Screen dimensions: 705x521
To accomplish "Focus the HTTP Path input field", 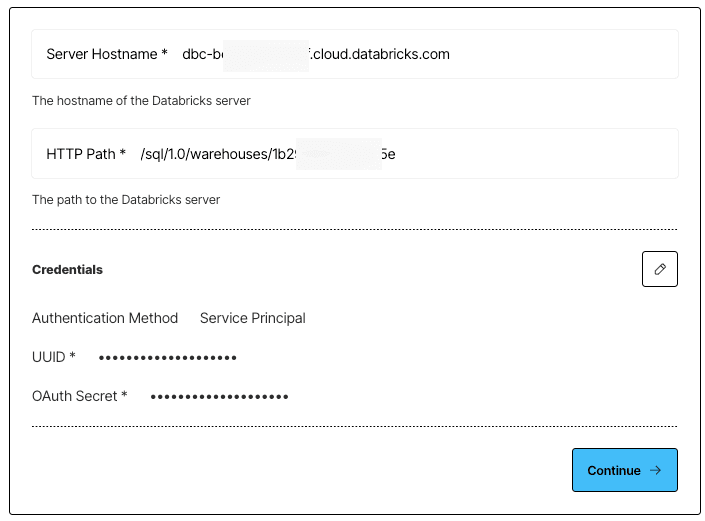I will (x=355, y=154).
